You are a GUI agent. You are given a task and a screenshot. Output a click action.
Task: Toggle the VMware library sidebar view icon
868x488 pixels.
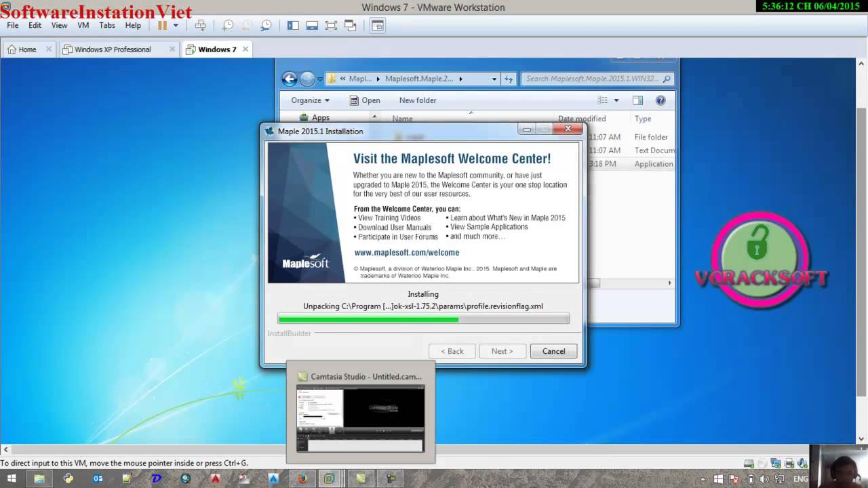pos(293,25)
